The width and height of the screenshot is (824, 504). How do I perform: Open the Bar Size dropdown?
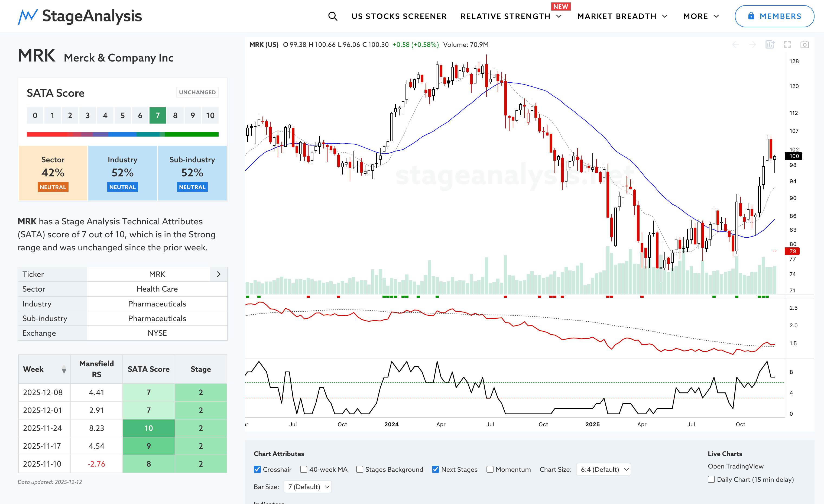click(308, 487)
